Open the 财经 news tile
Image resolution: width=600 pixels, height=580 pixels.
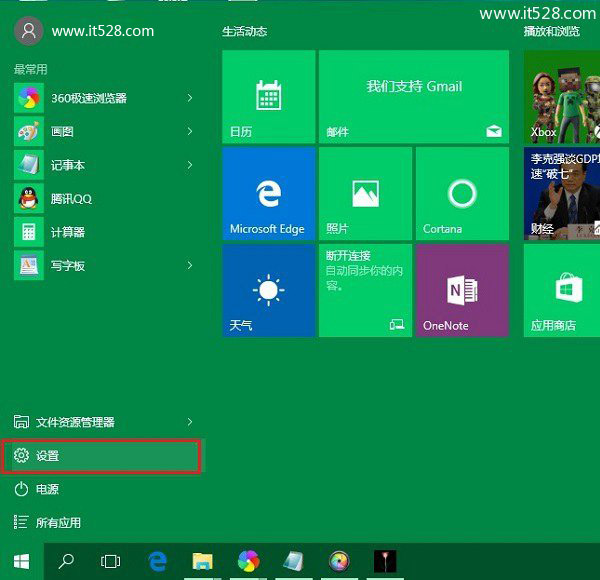coord(562,194)
